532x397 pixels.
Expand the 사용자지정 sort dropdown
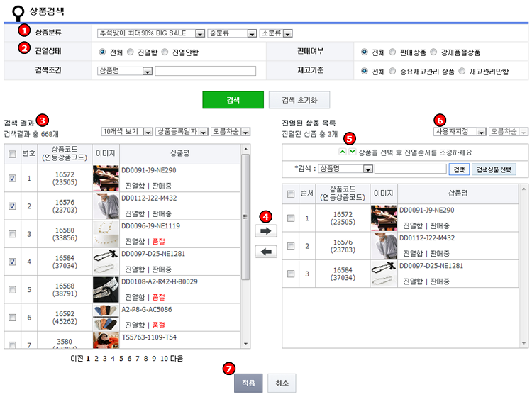click(x=460, y=131)
